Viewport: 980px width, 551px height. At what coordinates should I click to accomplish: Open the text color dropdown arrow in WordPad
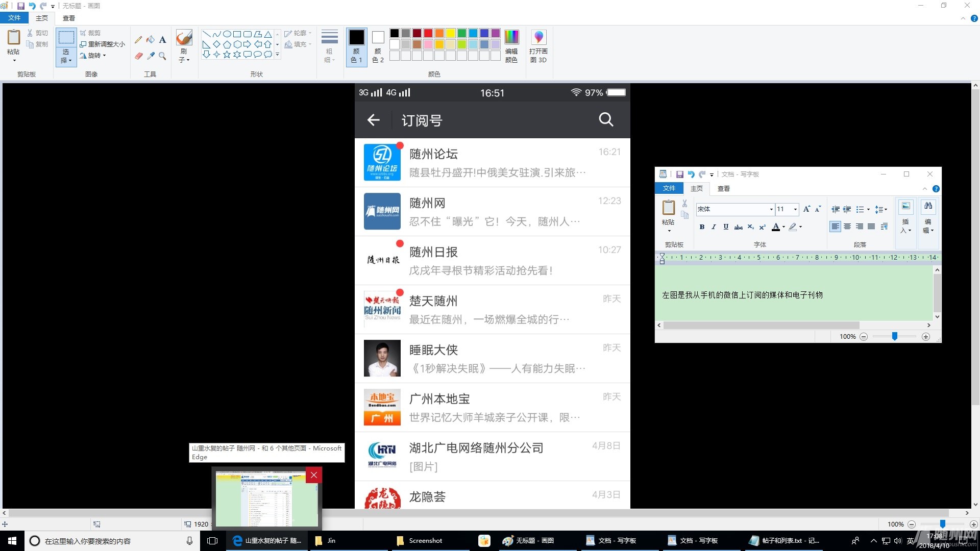pyautogui.click(x=783, y=227)
